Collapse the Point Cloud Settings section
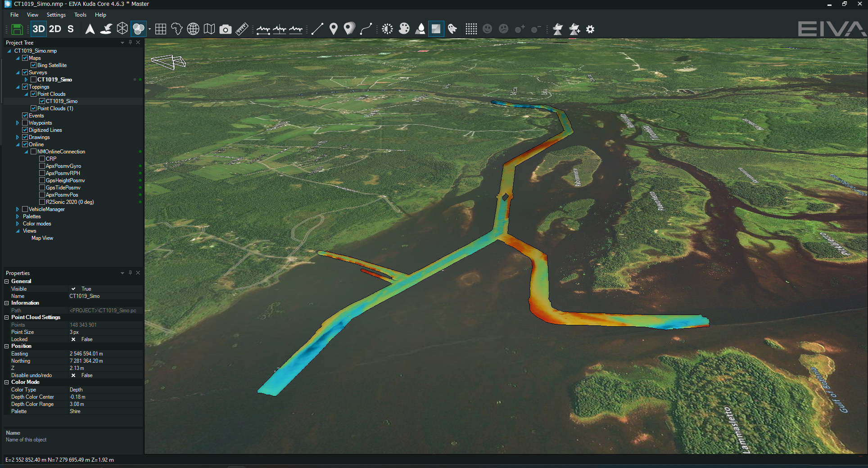This screenshot has height=468, width=868. coord(7,317)
